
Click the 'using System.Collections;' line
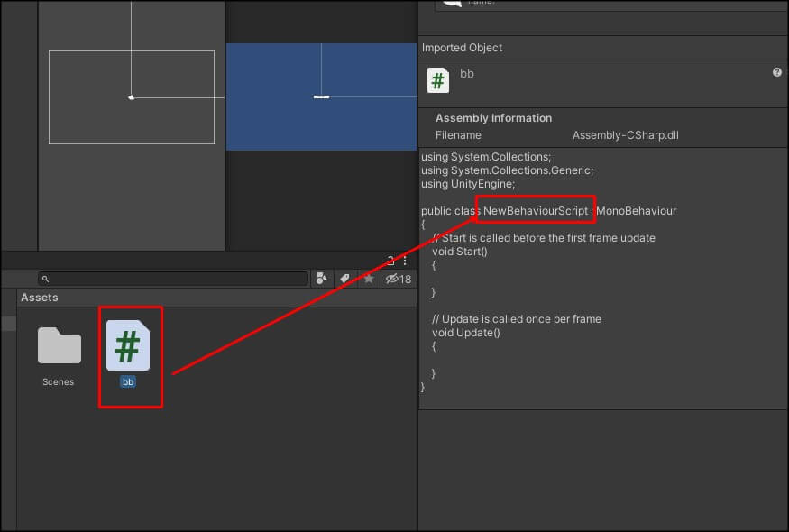click(486, 157)
